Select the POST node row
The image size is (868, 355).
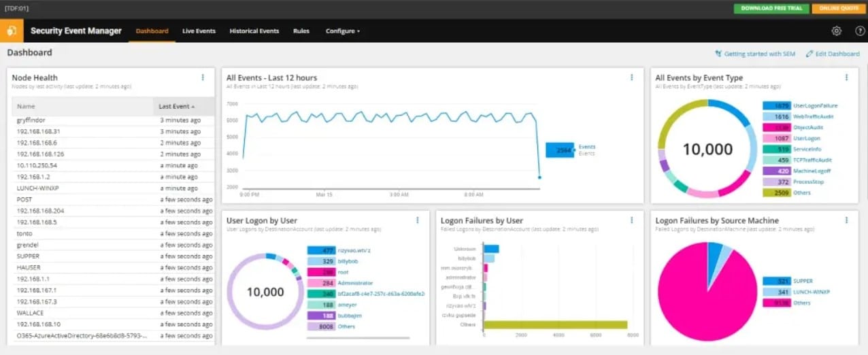pos(114,199)
